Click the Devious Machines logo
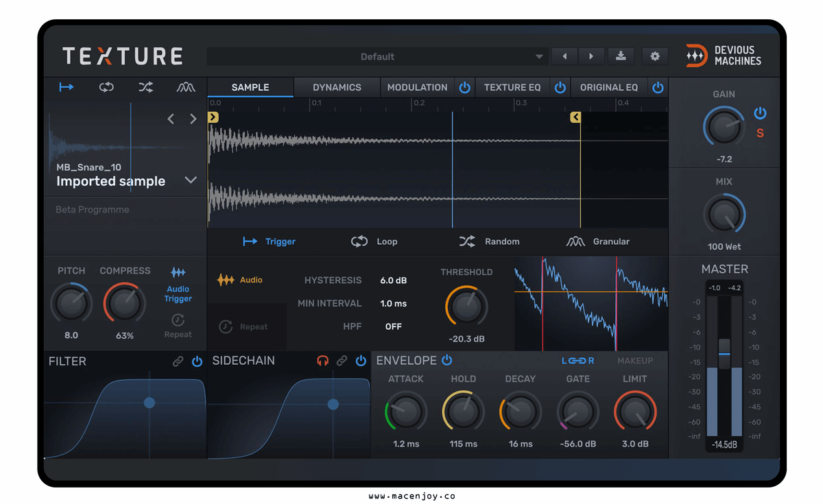823x504 pixels. point(724,56)
